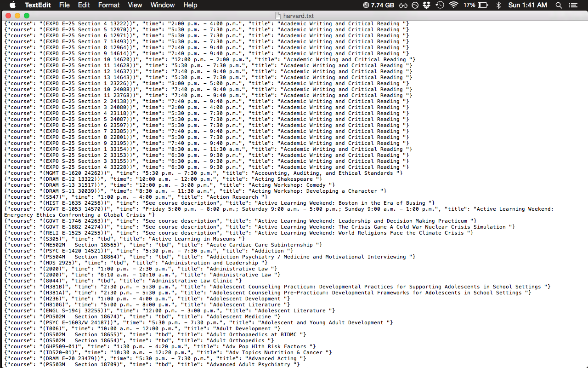This screenshot has width=588, height=368.
Task: Open the Edit menu
Action: [x=84, y=5]
